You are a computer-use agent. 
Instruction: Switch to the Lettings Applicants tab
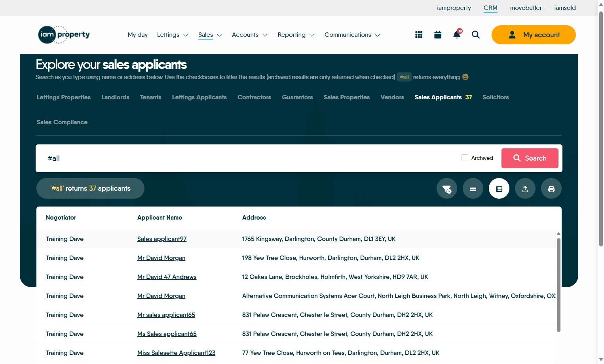click(x=199, y=97)
